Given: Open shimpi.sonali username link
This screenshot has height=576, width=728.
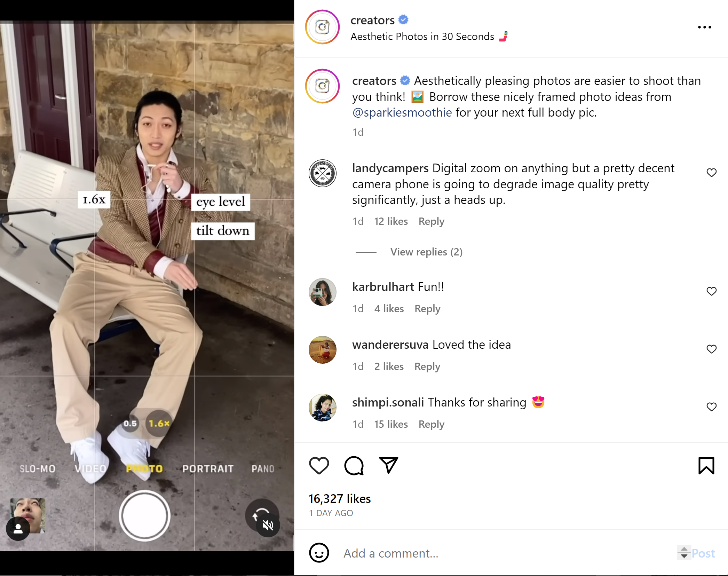Looking at the screenshot, I should (x=388, y=402).
